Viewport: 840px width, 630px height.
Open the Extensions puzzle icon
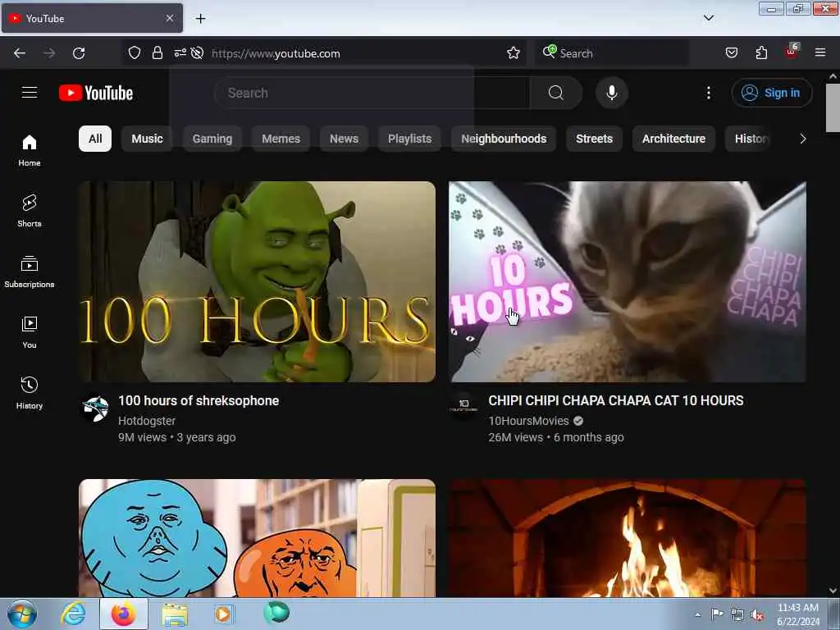coord(761,53)
